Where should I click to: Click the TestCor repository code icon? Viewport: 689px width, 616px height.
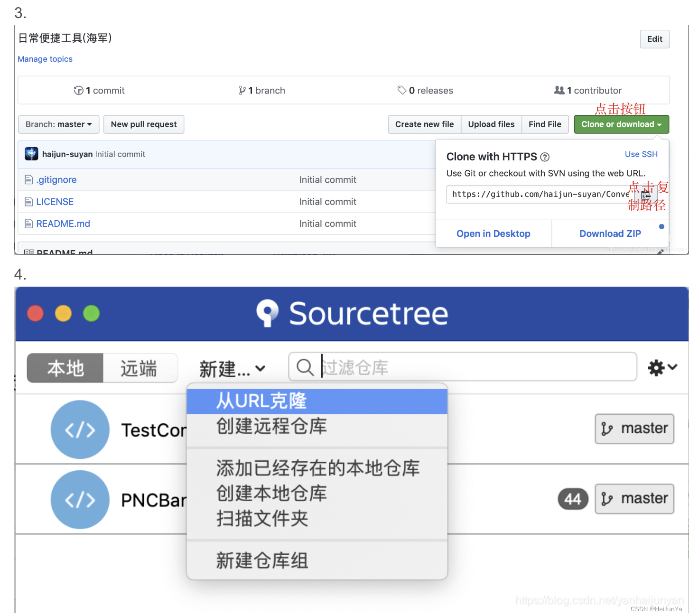coord(80,430)
